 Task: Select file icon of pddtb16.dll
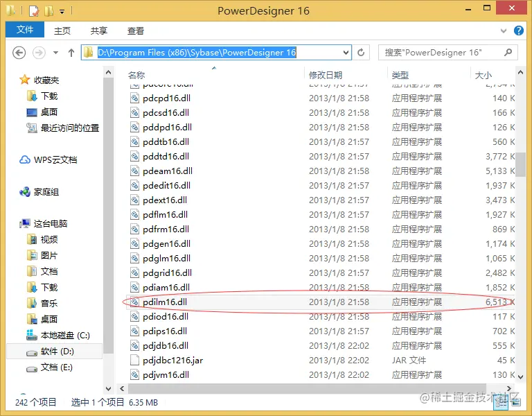click(x=134, y=142)
